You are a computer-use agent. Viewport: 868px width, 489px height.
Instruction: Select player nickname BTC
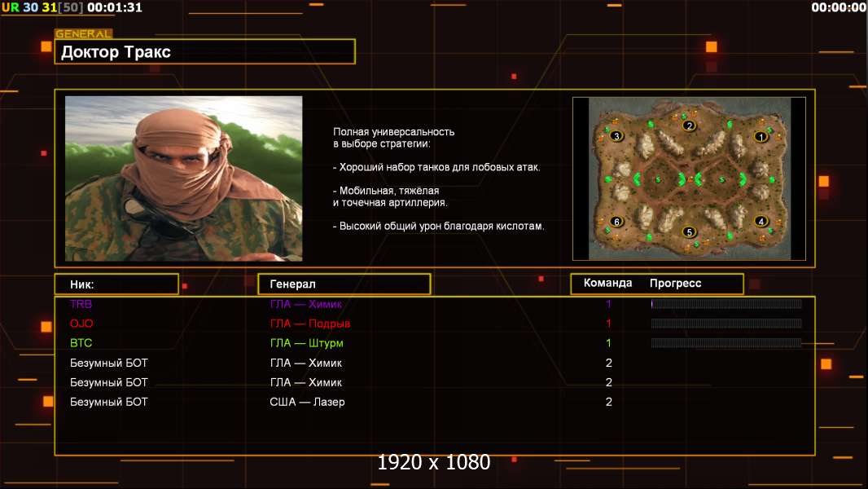click(x=81, y=343)
